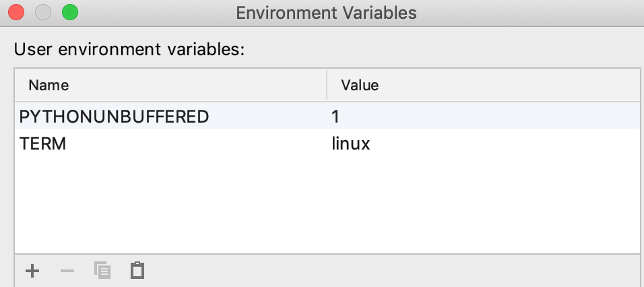
Task: Click the value 1 cell
Action: (x=335, y=117)
